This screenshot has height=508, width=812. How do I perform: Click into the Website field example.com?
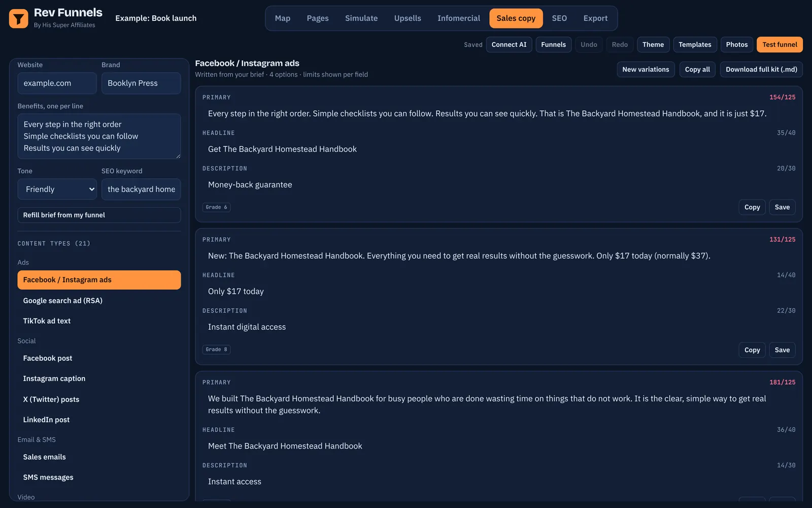[57, 83]
